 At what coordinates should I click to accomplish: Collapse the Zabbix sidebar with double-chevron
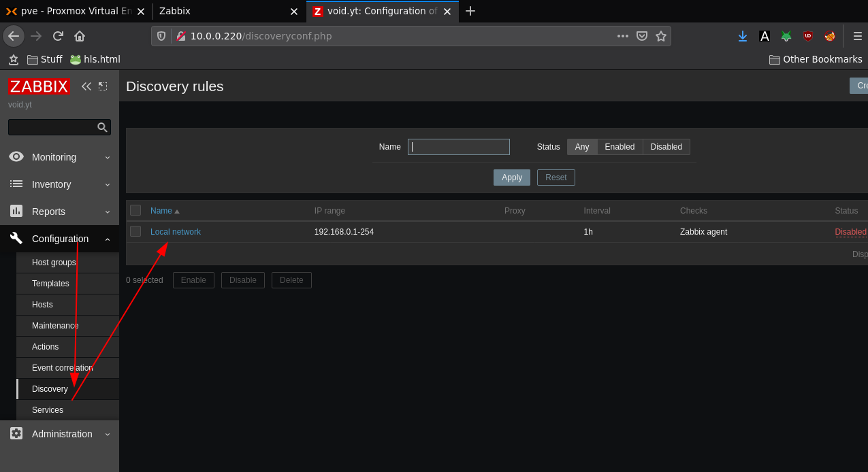click(86, 86)
